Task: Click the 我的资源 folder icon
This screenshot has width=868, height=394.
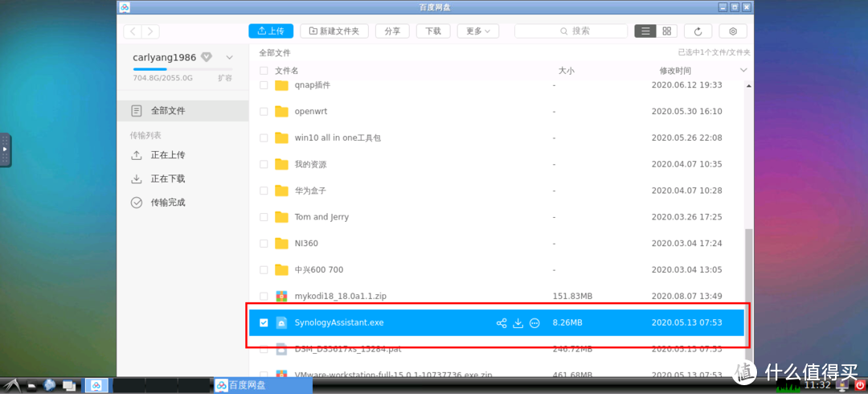Action: tap(282, 164)
